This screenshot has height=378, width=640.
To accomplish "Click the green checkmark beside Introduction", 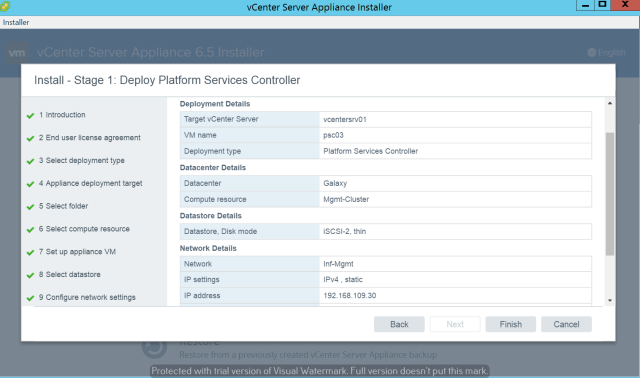I will (x=30, y=116).
